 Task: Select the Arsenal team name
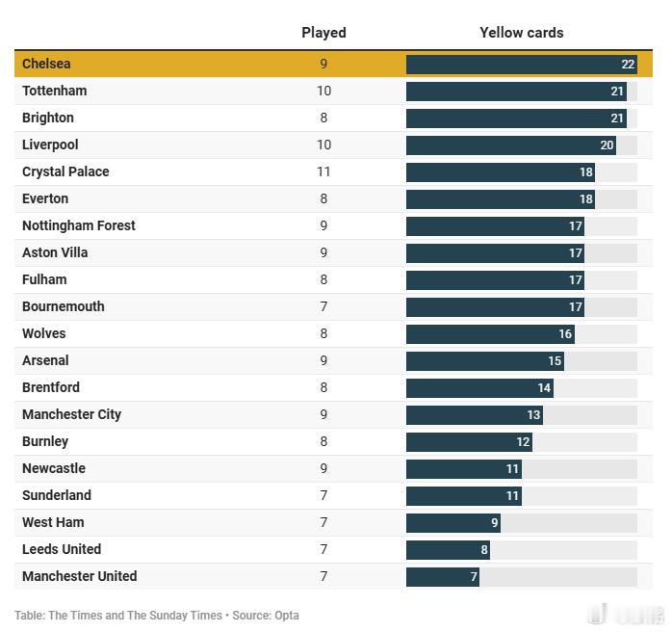click(x=45, y=360)
